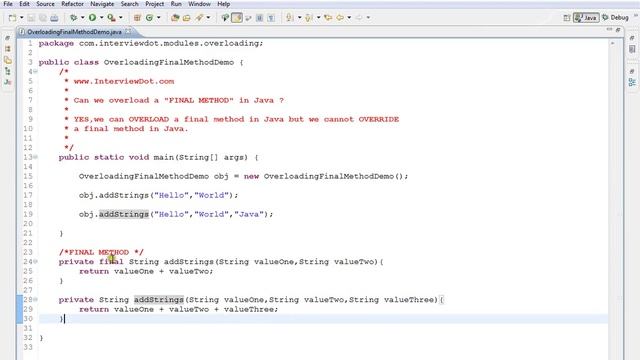Click the Search flashlight toolbar icon
The height and width of the screenshot is (360, 640).
(x=199, y=18)
